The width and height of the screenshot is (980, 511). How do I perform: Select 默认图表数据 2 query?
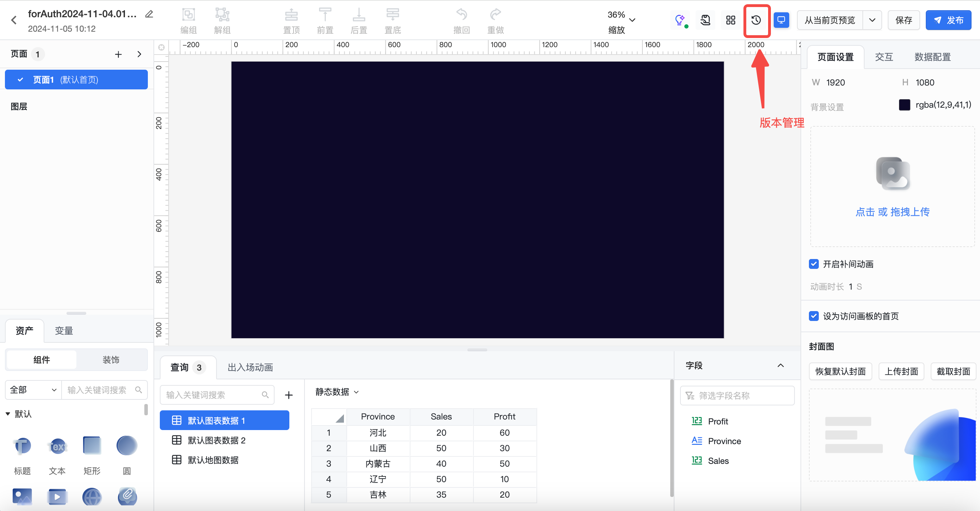(x=225, y=440)
